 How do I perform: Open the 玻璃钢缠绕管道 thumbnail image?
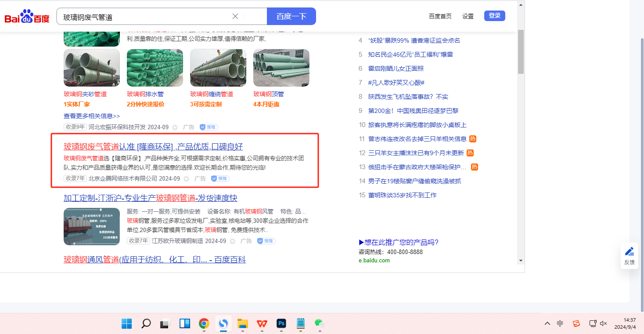pyautogui.click(x=218, y=68)
